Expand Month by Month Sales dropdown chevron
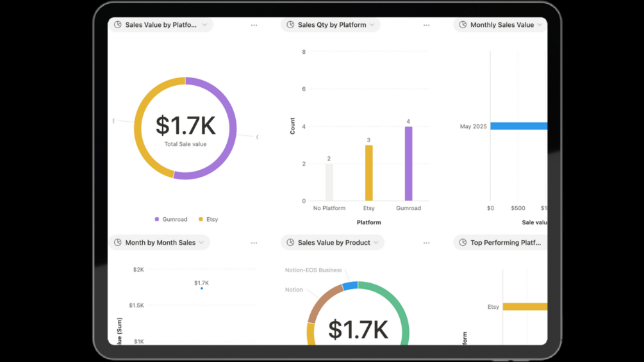 201,243
